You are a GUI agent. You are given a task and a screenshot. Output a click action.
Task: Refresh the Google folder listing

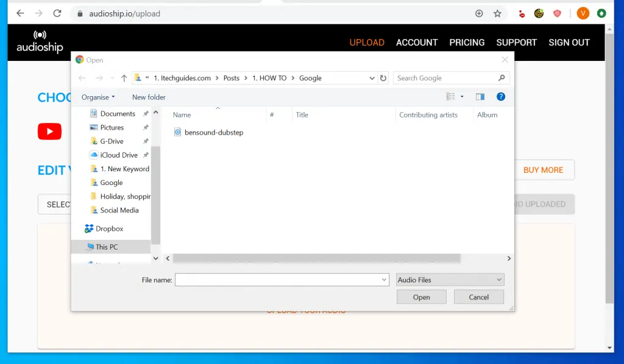tap(383, 79)
